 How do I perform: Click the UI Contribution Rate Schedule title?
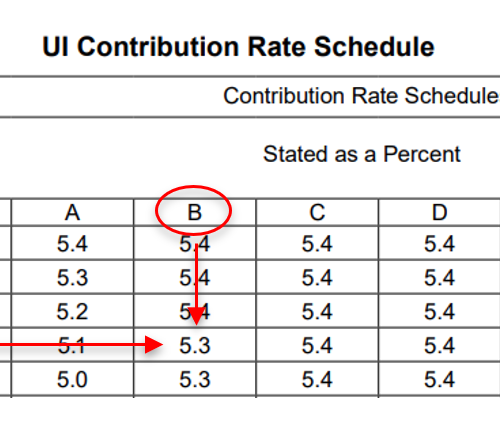[x=238, y=47]
